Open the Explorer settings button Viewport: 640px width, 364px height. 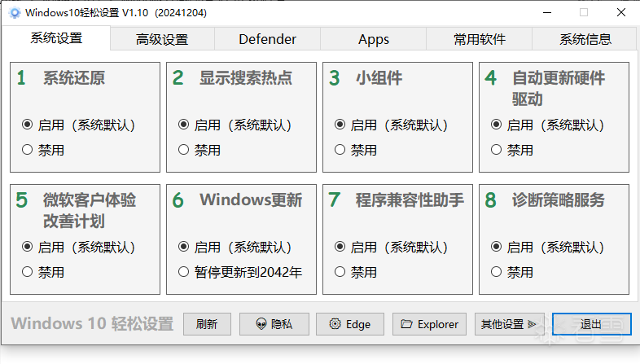pos(429,324)
